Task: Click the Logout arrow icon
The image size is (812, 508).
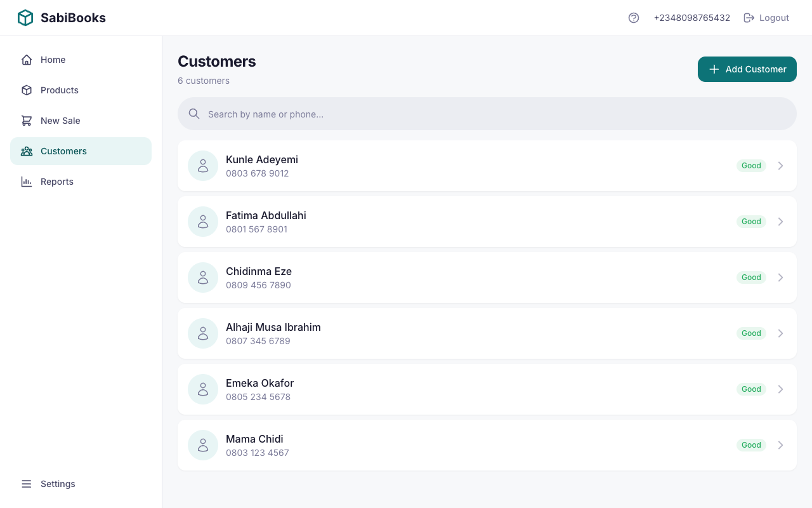Action: point(749,18)
